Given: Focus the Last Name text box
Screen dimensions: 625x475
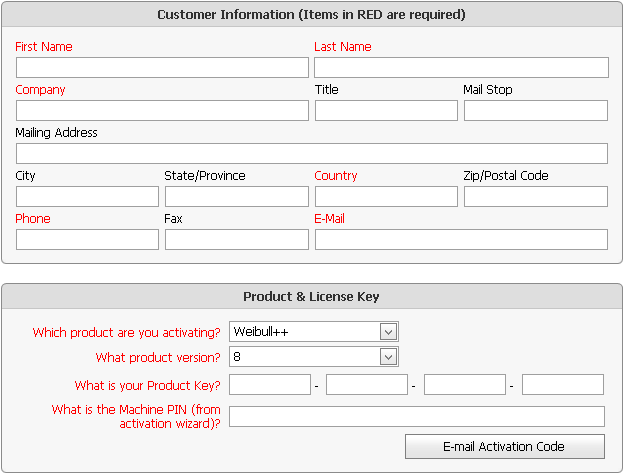Looking at the screenshot, I should [x=461, y=68].
